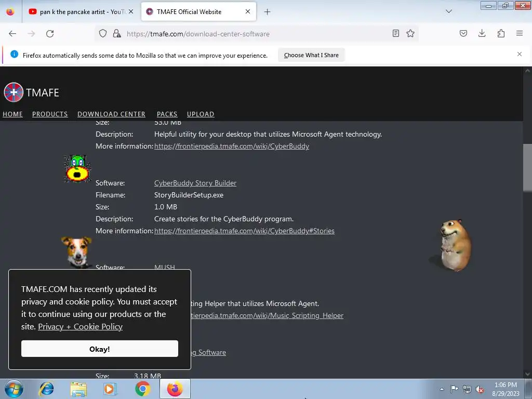Click the Firefox back arrow
Image resolution: width=532 pixels, height=399 pixels.
[12, 34]
